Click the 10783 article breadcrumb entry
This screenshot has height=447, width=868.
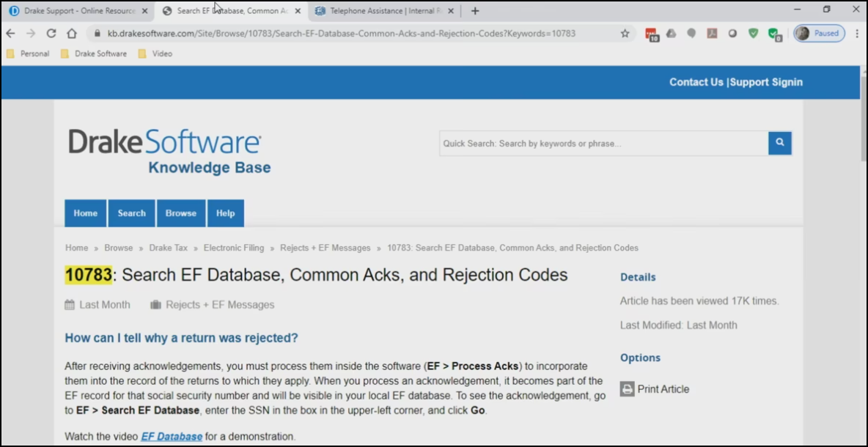[512, 248]
